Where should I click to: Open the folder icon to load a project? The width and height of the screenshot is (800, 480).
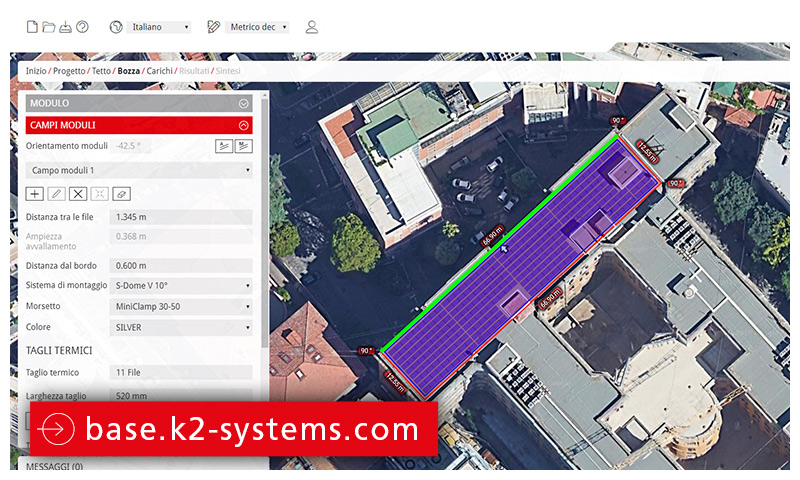pos(49,27)
